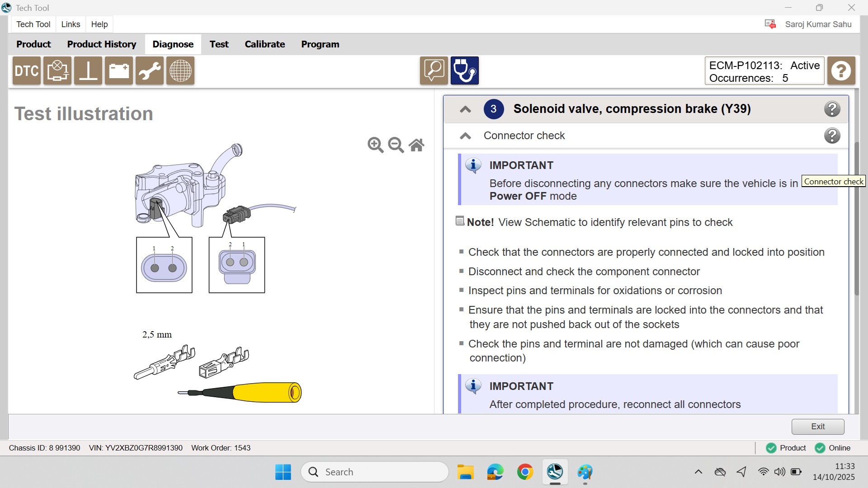Viewport: 868px width, 488px height.
Task: Zoom out of the test illustration
Action: pyautogui.click(x=396, y=145)
